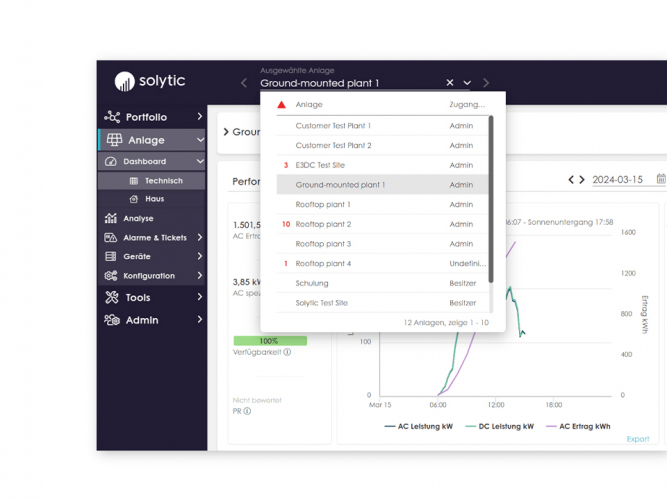Screen dimensions: 667x500
Task: Click the 10 alarm count badge
Action: click(286, 224)
